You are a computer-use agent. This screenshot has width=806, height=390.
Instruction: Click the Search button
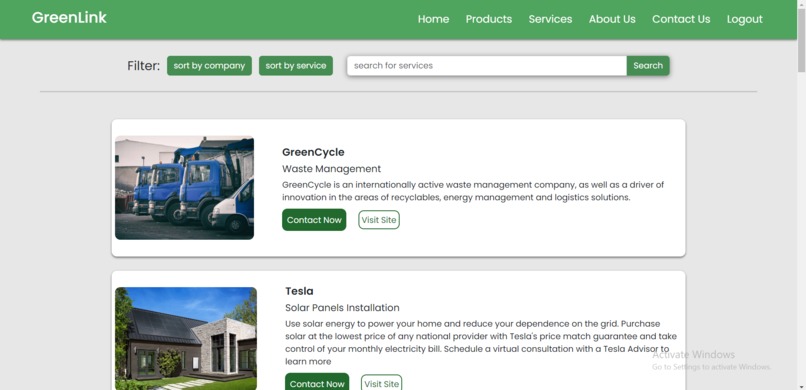(x=648, y=66)
